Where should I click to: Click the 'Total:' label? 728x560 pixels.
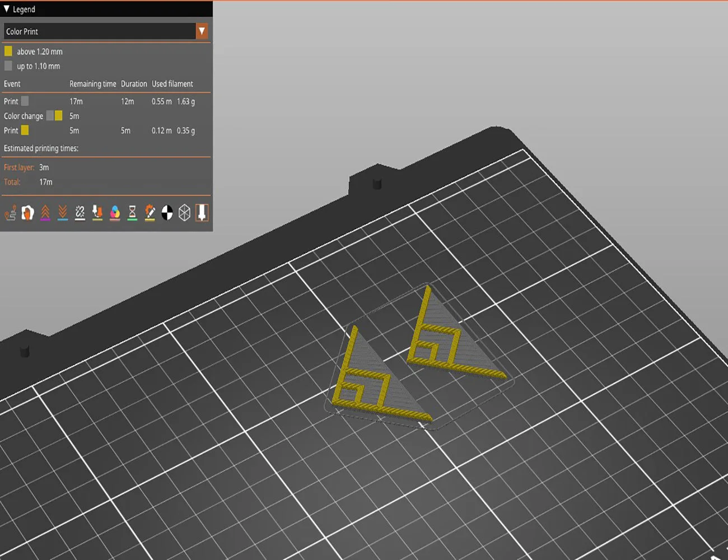click(x=12, y=182)
